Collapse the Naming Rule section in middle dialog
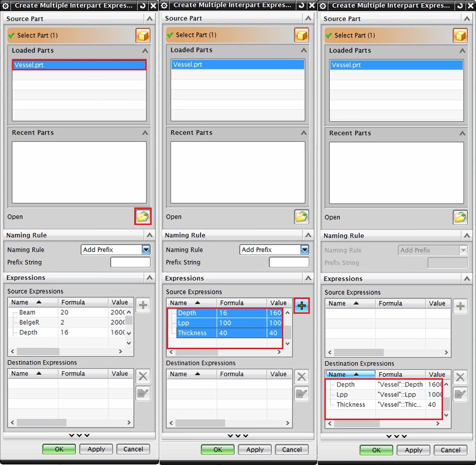476x465 pixels. coord(308,235)
